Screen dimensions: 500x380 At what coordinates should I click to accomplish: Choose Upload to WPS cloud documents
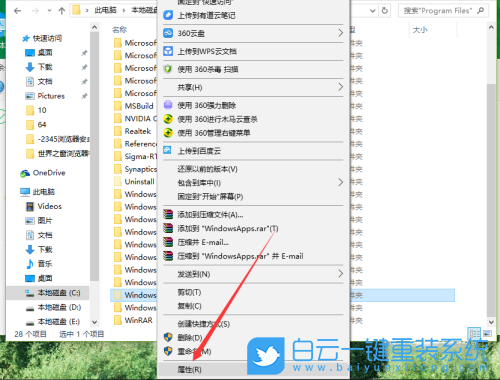coord(253,51)
